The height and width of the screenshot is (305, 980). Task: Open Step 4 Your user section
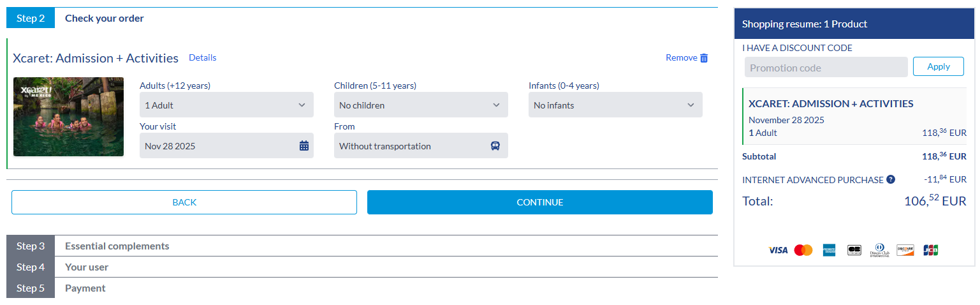(87, 267)
